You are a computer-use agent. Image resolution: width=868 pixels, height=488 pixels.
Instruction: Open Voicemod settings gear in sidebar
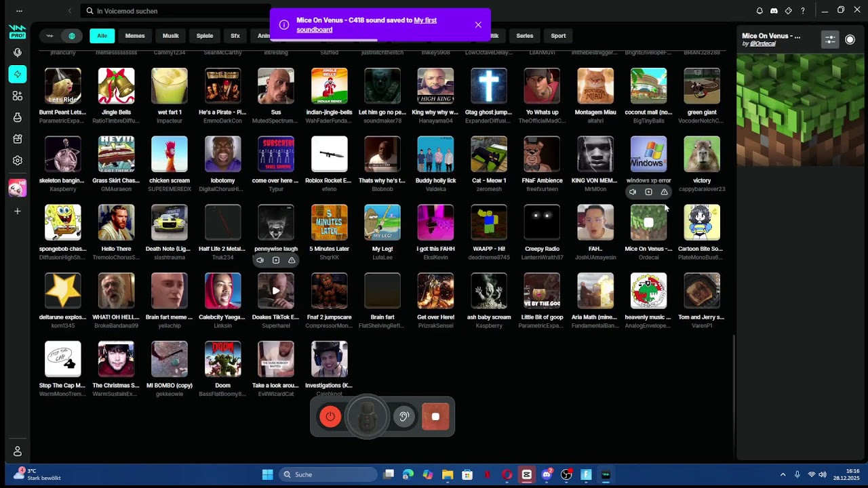18,161
